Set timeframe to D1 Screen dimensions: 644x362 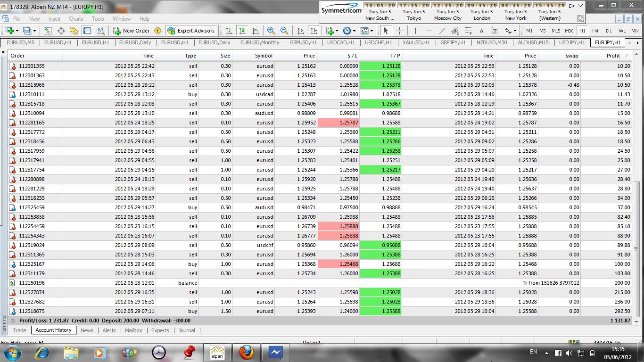coord(609,31)
